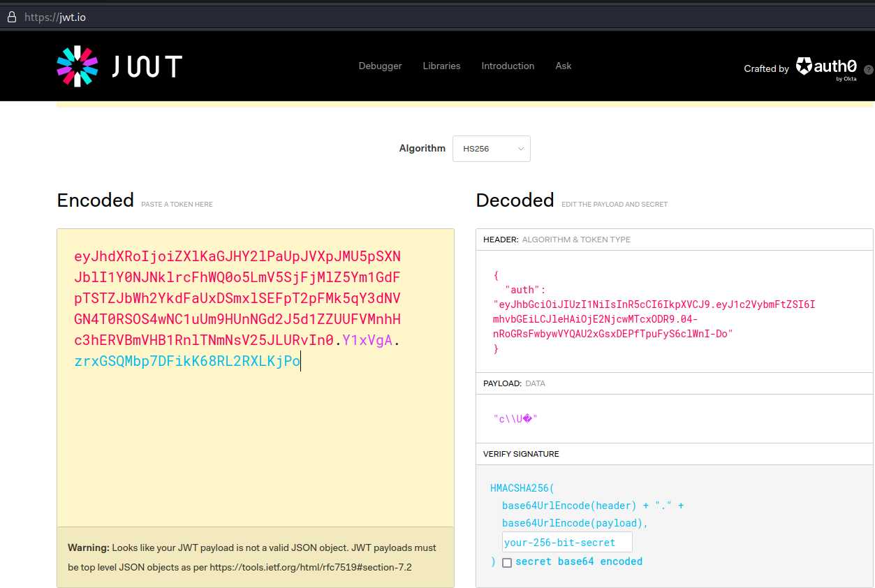Open the Introduction nav link
The height and width of the screenshot is (588, 875).
pos(508,66)
